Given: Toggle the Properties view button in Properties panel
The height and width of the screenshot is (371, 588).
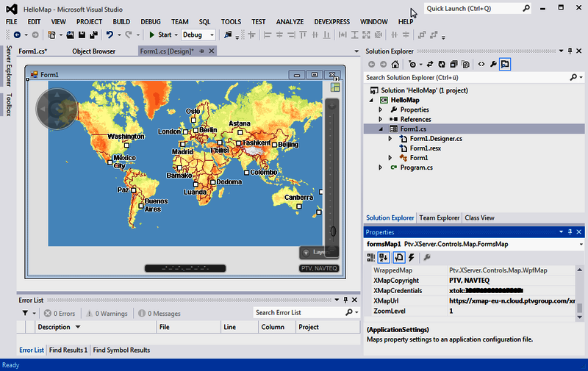Looking at the screenshot, I should (x=399, y=257).
